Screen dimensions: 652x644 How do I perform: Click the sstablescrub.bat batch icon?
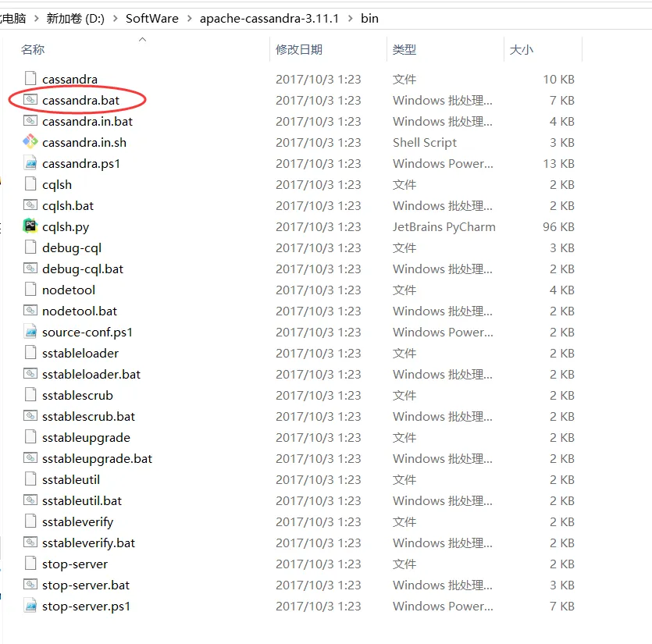click(30, 416)
